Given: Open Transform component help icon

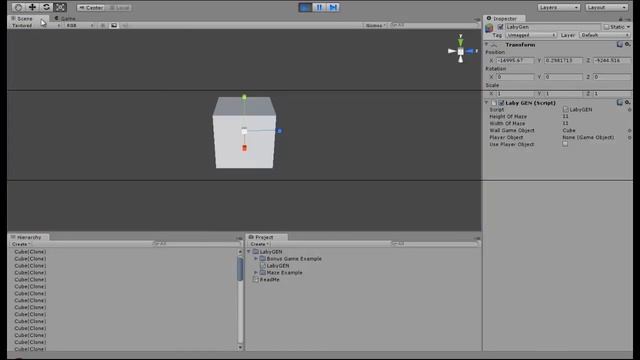Looking at the screenshot, I should tap(620, 44).
